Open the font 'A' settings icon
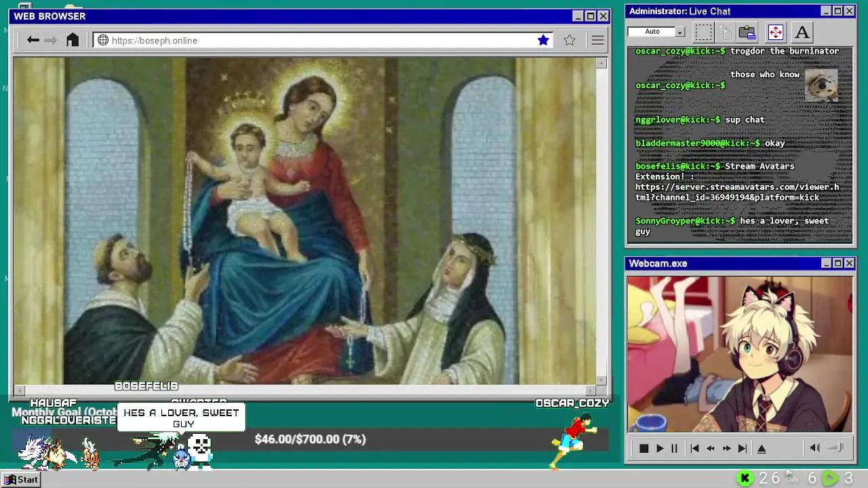 tap(802, 32)
